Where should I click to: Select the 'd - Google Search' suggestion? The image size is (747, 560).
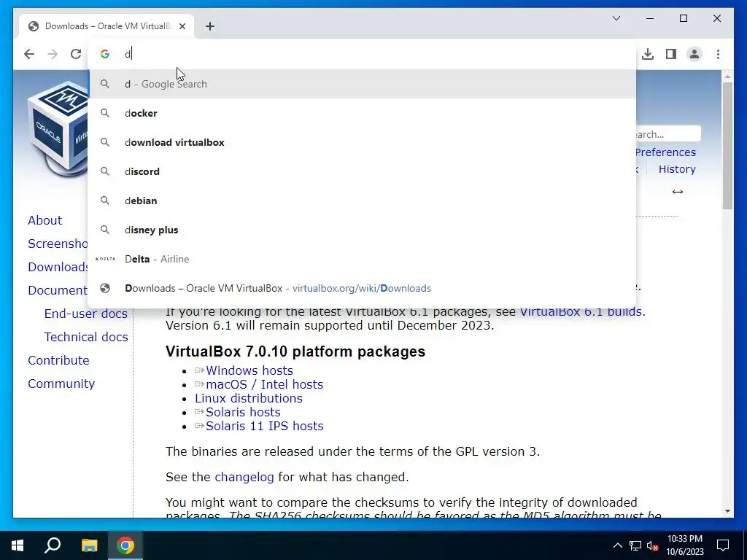coord(362,84)
